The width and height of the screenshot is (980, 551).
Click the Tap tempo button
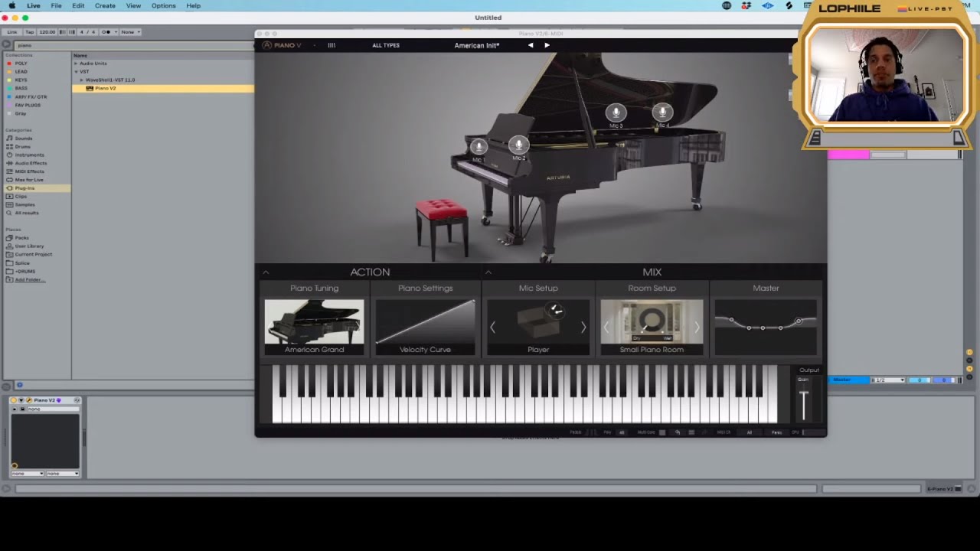30,32
